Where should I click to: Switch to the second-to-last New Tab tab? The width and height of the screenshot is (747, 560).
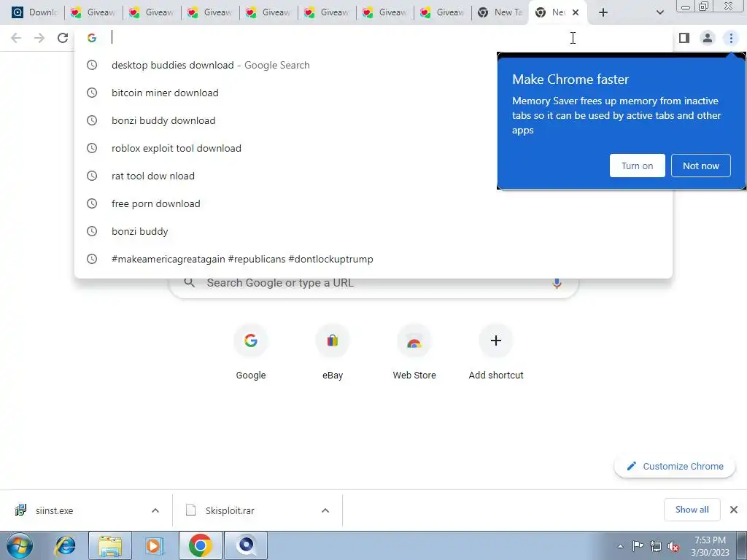500,12
